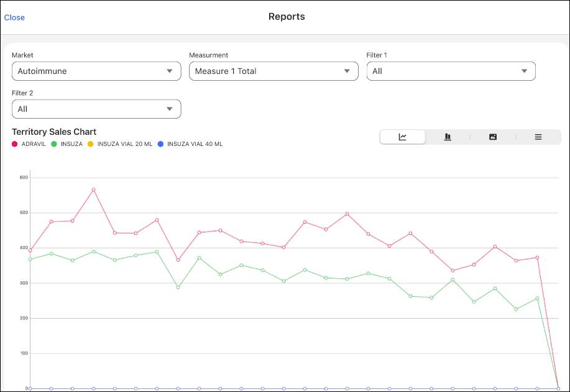This screenshot has height=392, width=570.
Task: Click the Territory Sales Chart title
Action: 53,132
